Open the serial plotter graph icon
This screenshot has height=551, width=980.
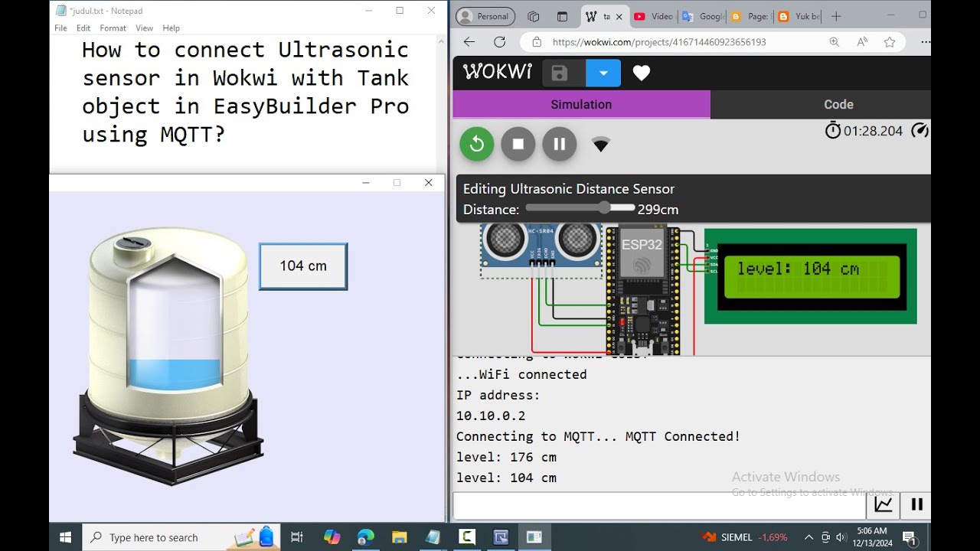coord(883,504)
